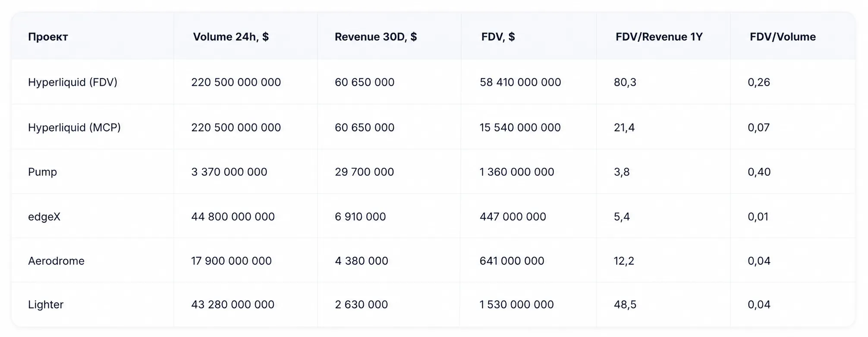The image size is (868, 337).
Task: Click the "Hyperliquid (FDV)" project name
Action: coord(72,82)
